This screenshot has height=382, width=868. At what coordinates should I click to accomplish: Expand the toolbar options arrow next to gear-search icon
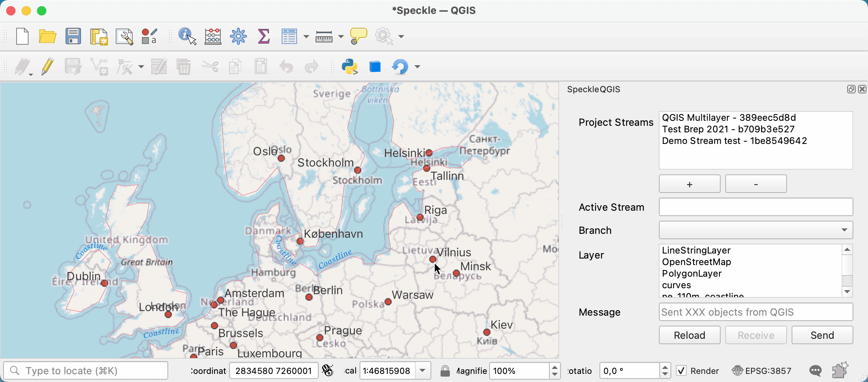pyautogui.click(x=401, y=37)
